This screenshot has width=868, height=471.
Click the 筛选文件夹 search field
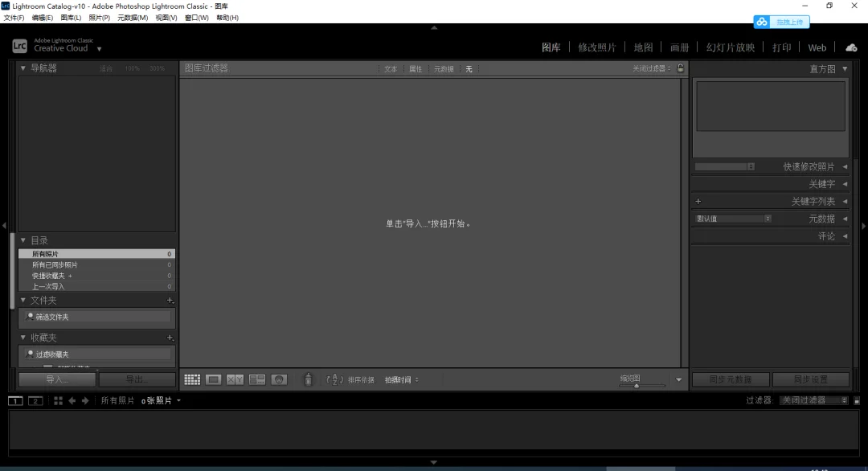pyautogui.click(x=97, y=317)
